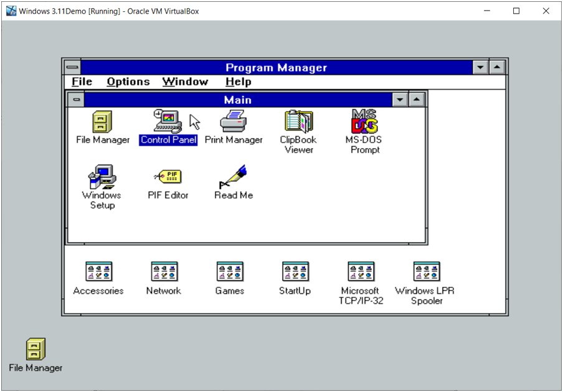Open the Help menu
The height and width of the screenshot is (392, 563).
[239, 82]
